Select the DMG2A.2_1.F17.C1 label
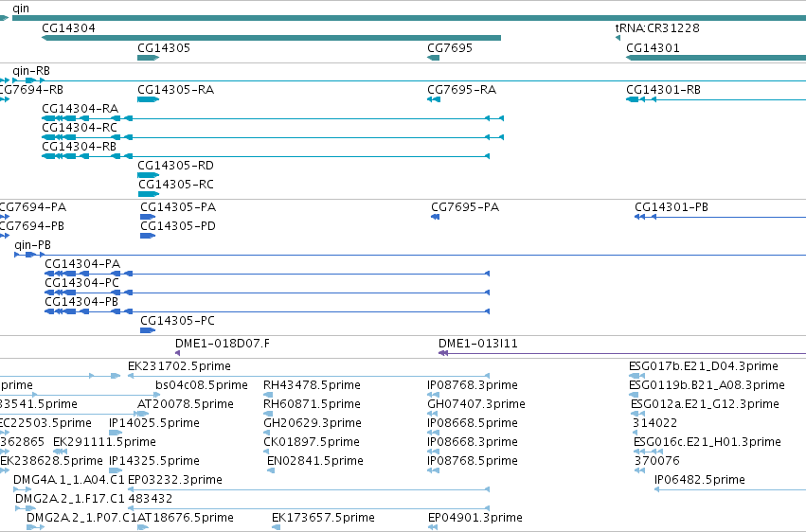Image resolution: width=806 pixels, height=532 pixels. (x=70, y=499)
